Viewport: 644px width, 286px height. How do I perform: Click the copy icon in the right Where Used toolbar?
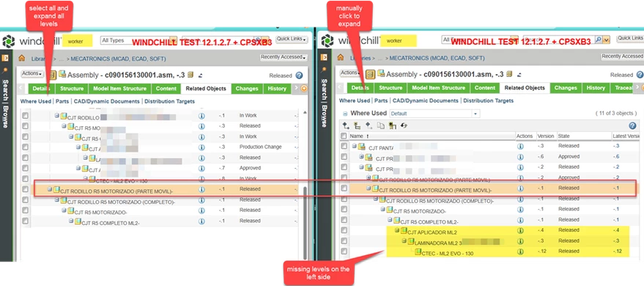[380, 125]
